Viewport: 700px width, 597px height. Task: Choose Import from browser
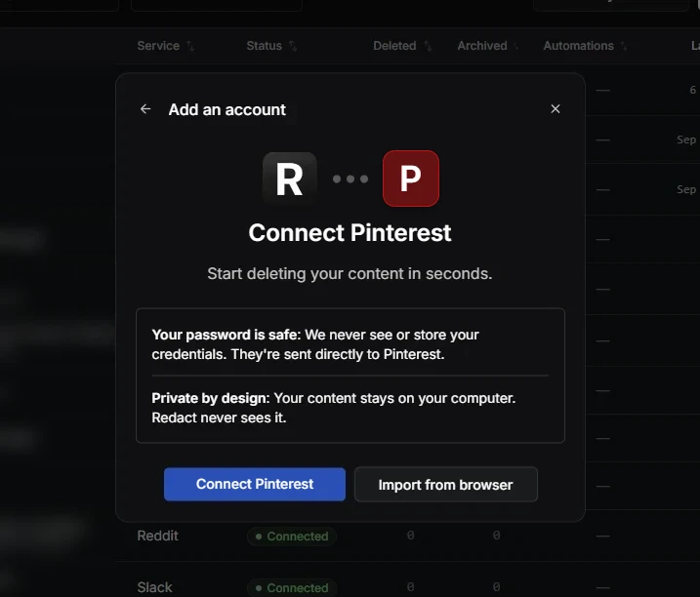tap(445, 485)
